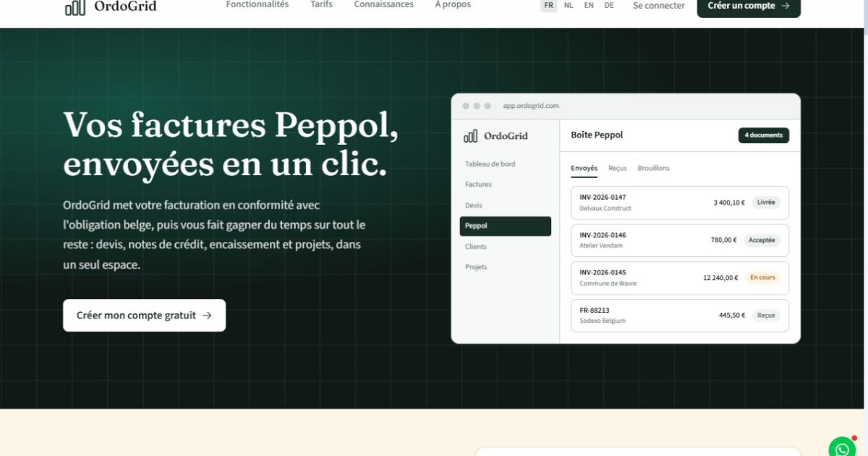This screenshot has height=456, width=868.
Task: Click the Se connecter link
Action: click(x=659, y=5)
